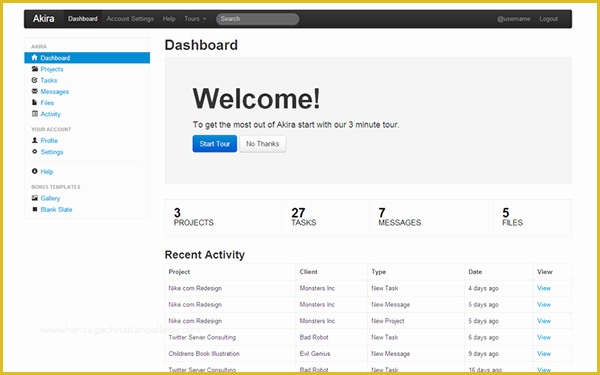Click the info icon beside Help in sidebar

coord(34,171)
